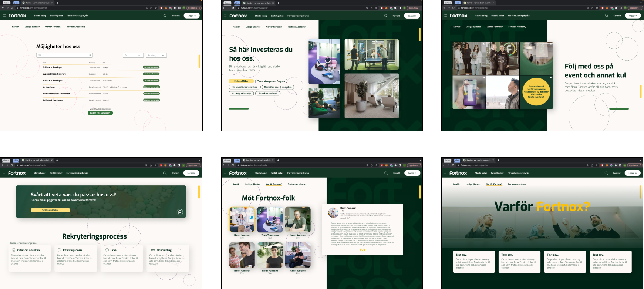Open Karriär tab in Så här investeras du window
644x289 pixels.
(236, 27)
